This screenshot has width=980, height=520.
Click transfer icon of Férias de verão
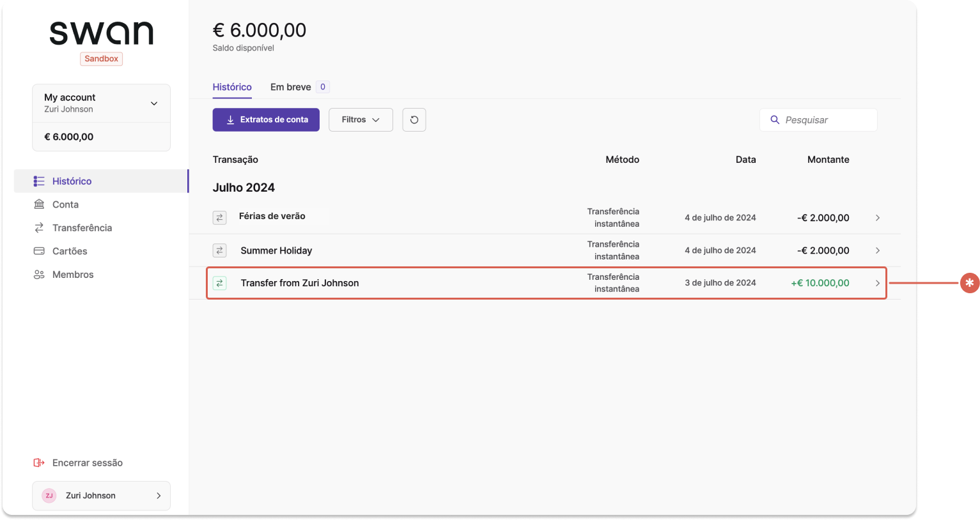point(219,218)
